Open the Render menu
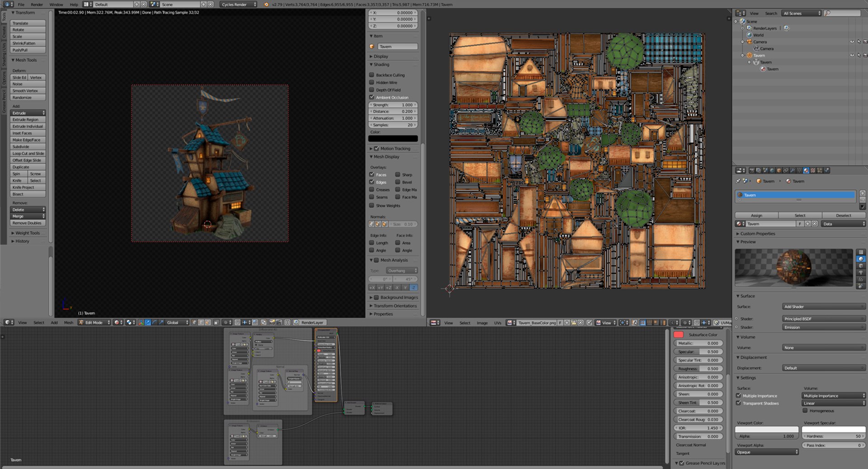 (x=37, y=4)
